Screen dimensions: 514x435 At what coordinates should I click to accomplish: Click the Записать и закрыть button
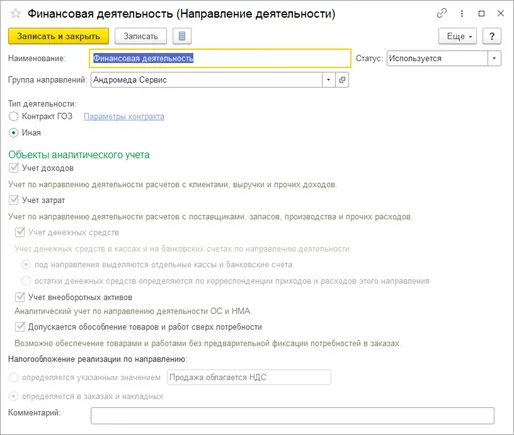point(58,36)
